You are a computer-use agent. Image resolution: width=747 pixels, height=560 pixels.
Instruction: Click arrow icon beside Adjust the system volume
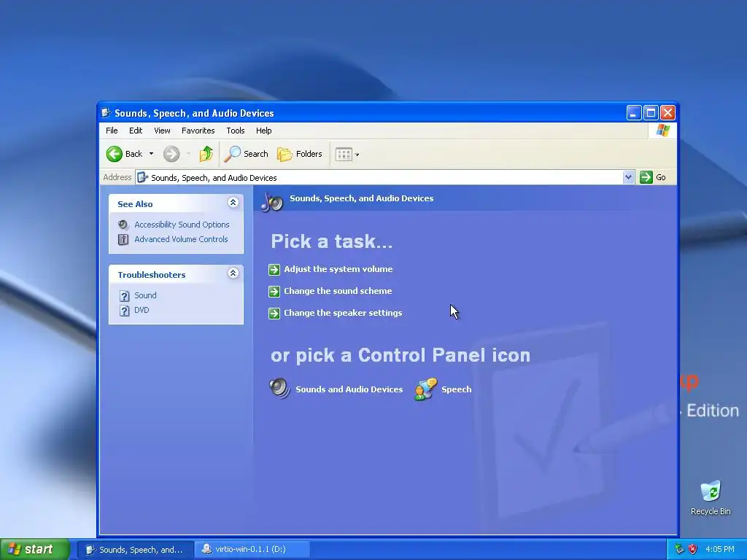[x=274, y=270]
